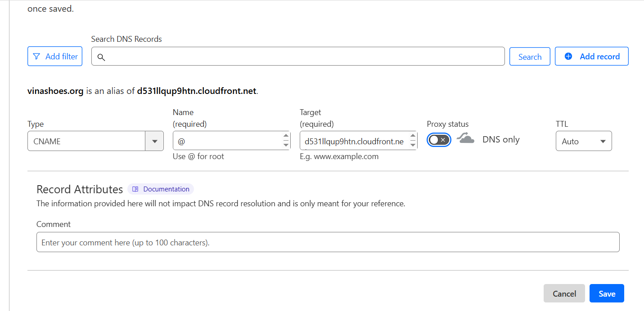Click the Search button beside the search box
Viewport: 644px width, 311px height.
point(530,56)
